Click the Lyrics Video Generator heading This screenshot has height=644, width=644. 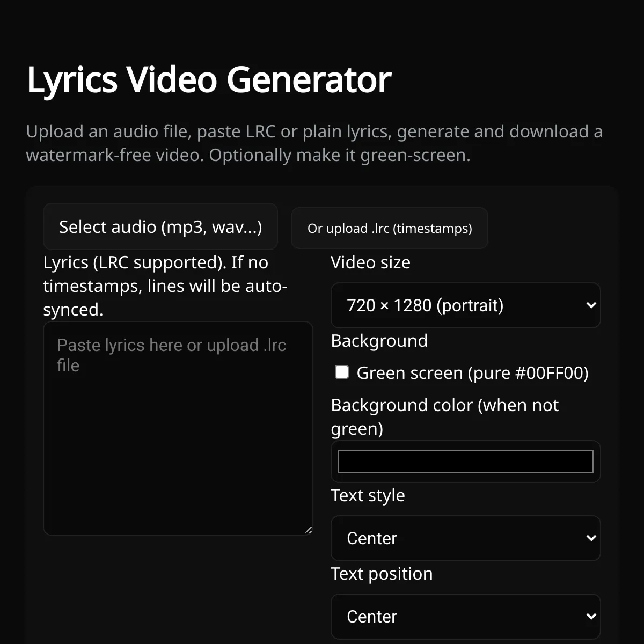209,80
